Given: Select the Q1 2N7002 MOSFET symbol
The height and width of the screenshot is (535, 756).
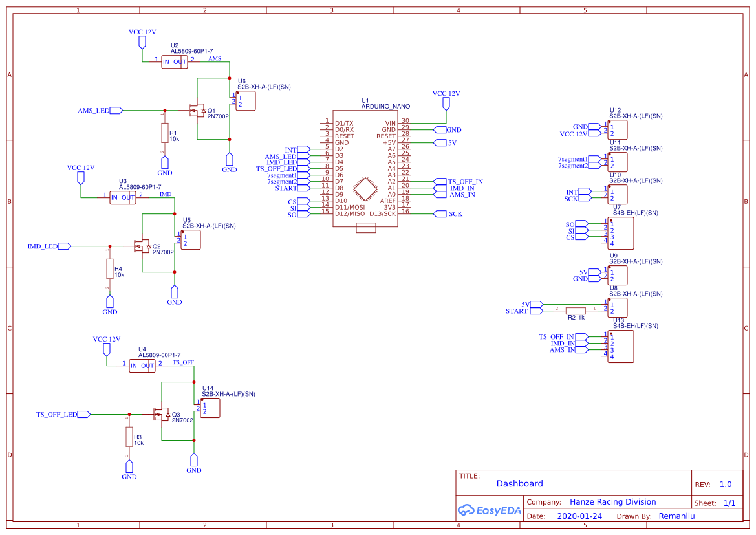Looking at the screenshot, I should (x=197, y=111).
